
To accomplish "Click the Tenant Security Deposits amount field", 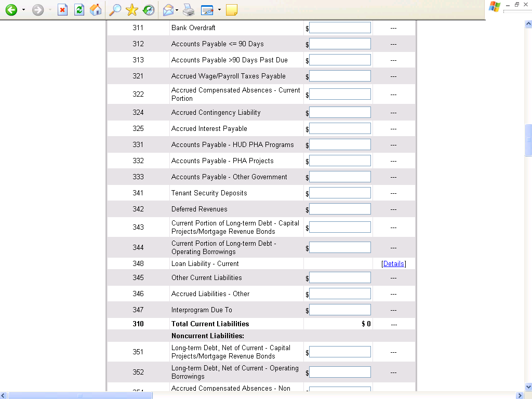I will click(340, 193).
